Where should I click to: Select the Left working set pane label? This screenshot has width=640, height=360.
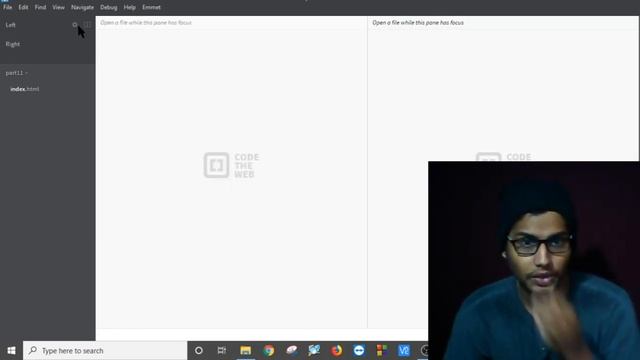11,25
